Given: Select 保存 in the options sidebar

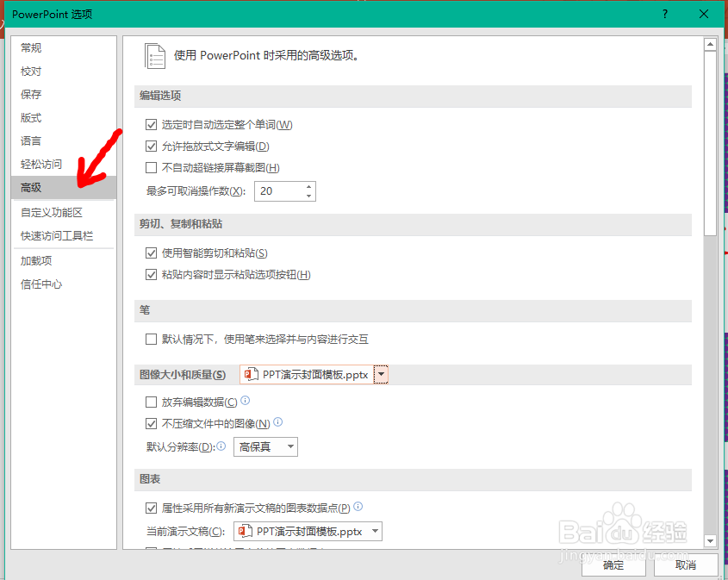Looking at the screenshot, I should [x=64, y=94].
